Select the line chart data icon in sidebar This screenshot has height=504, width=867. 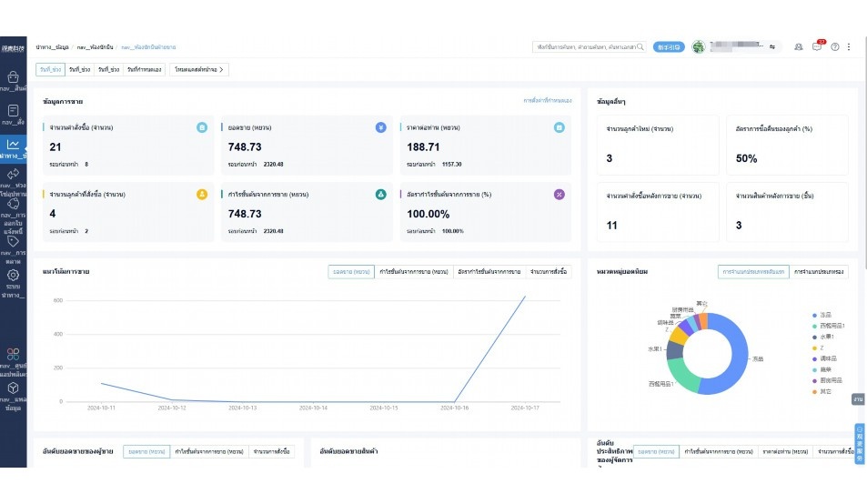point(13,144)
